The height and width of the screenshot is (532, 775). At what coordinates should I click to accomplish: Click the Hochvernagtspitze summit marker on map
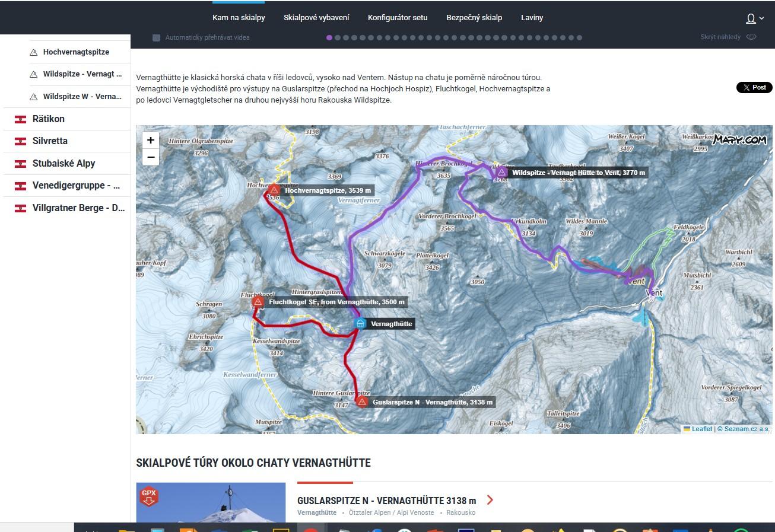click(274, 190)
